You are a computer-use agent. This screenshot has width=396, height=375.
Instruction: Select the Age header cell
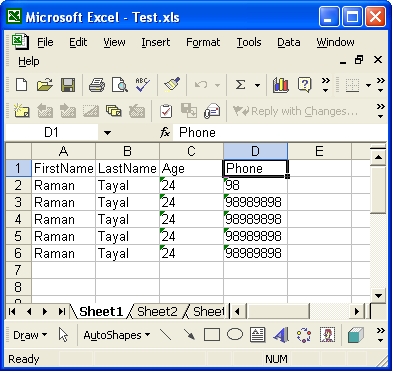[191, 168]
